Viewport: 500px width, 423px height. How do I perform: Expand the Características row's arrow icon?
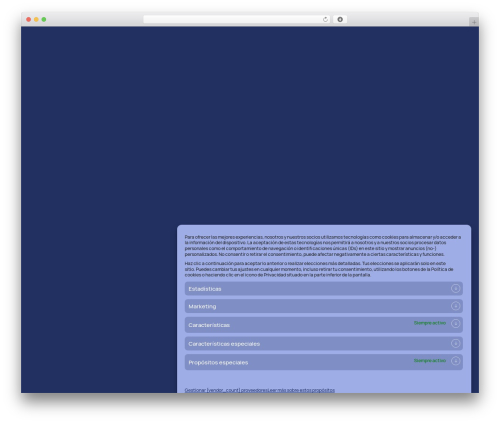(x=455, y=324)
